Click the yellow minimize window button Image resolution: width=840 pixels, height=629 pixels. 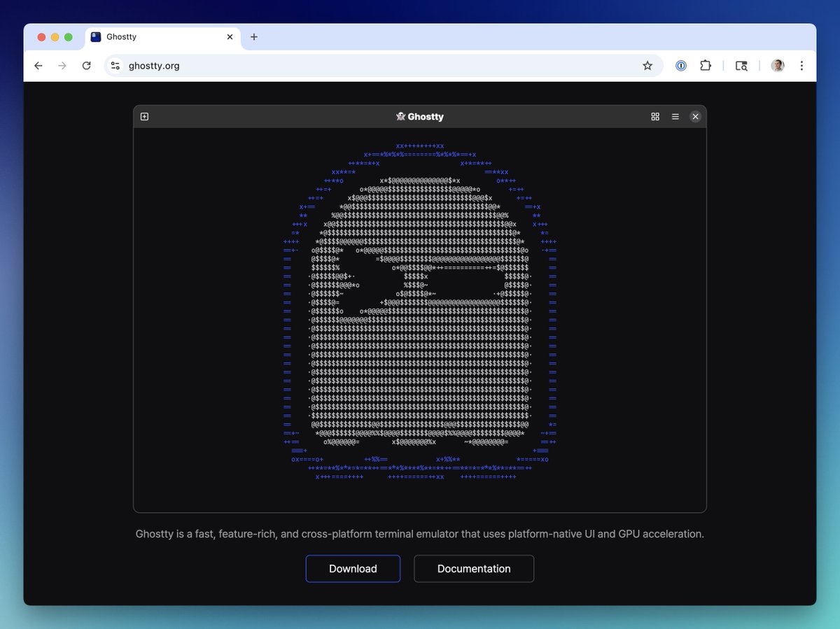point(55,37)
